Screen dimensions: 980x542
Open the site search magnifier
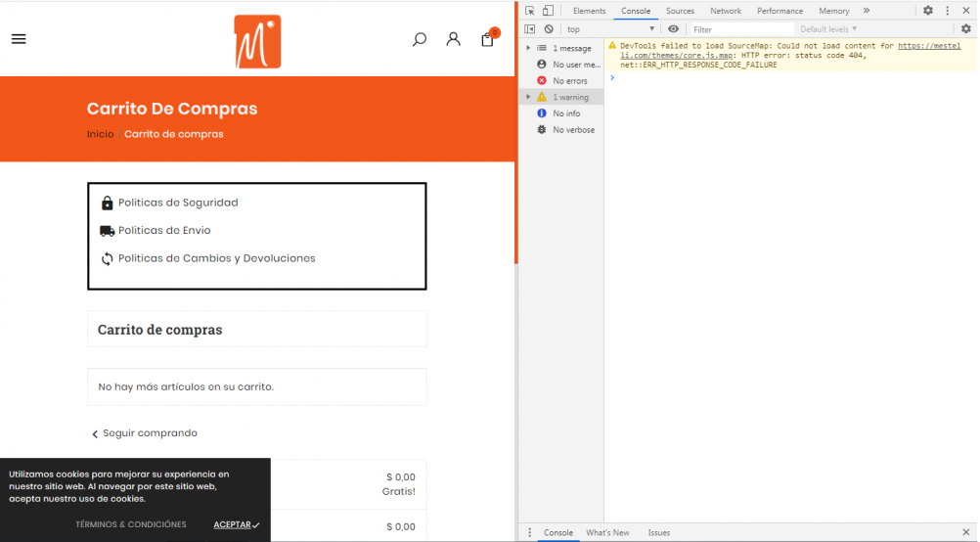pos(420,39)
